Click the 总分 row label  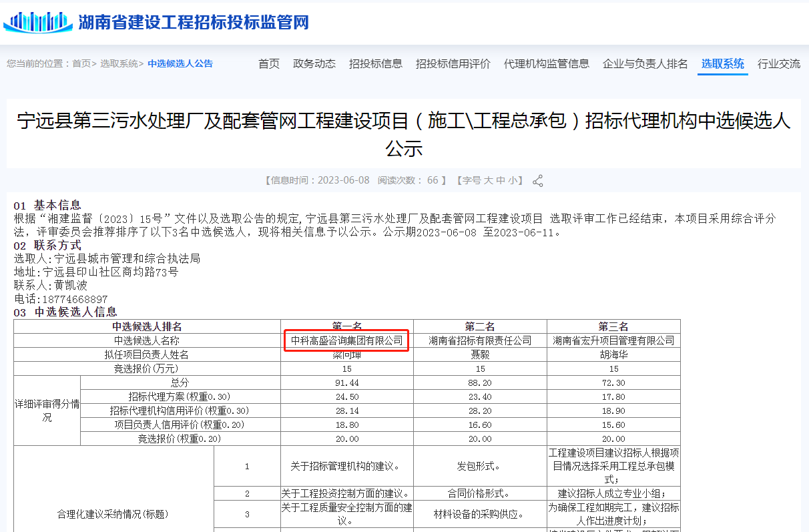pos(180,382)
